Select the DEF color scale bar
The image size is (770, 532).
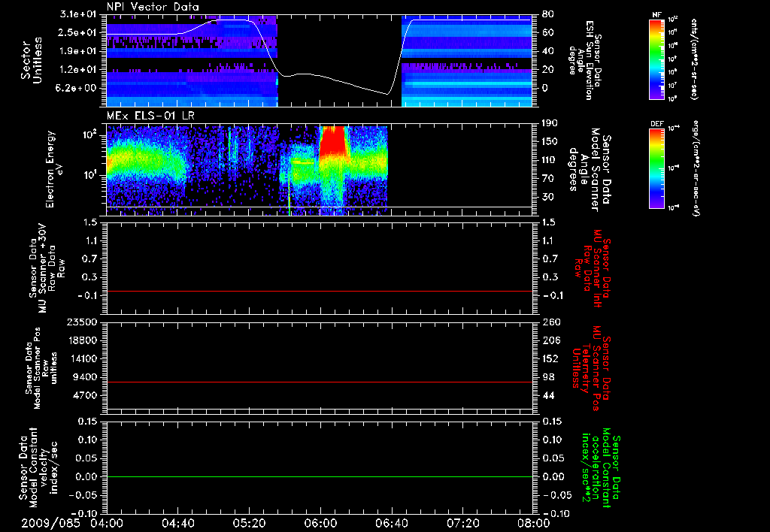click(x=657, y=168)
